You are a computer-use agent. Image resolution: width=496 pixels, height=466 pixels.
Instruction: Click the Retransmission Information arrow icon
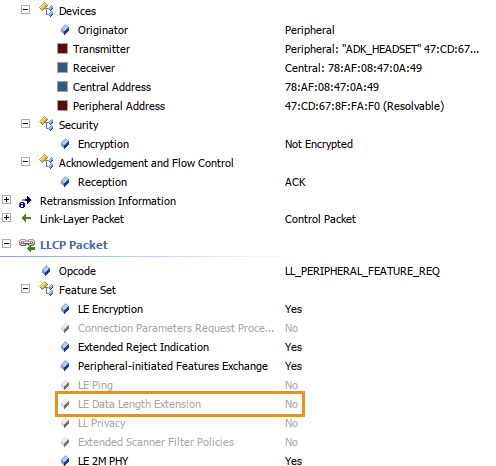pos(25,201)
